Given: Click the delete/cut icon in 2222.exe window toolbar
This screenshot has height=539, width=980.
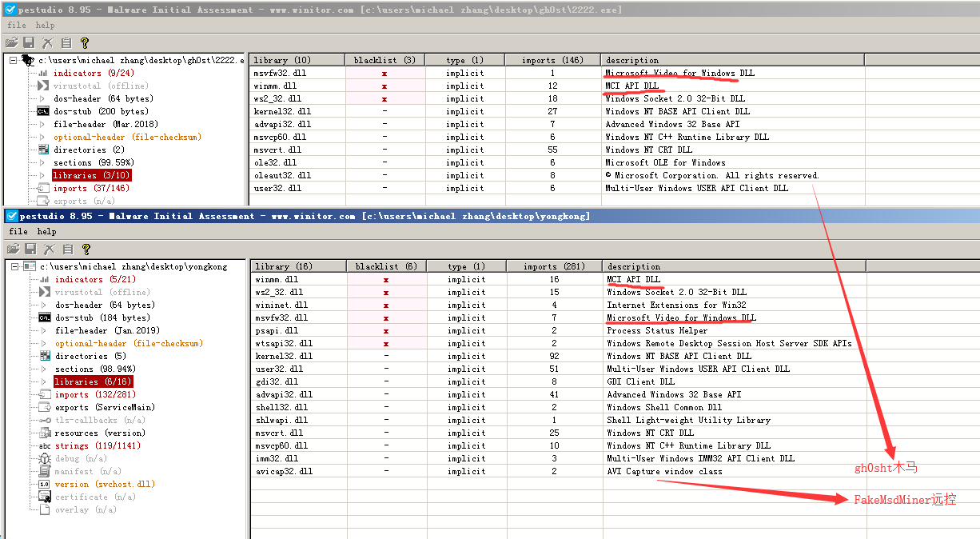Looking at the screenshot, I should 48,43.
